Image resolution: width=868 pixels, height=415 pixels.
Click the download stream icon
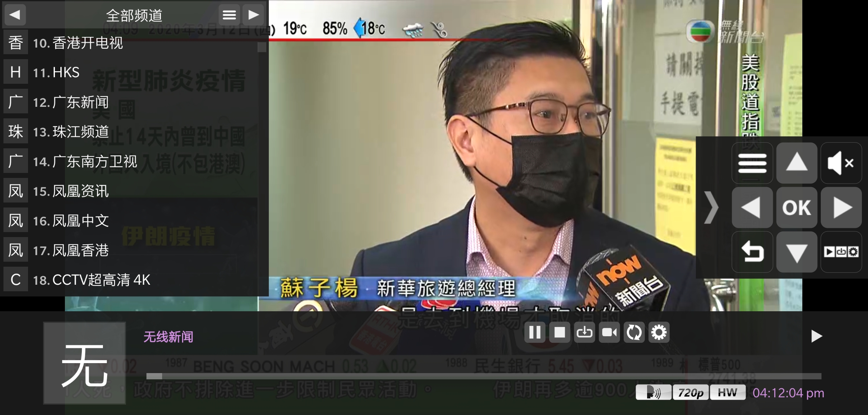585,332
